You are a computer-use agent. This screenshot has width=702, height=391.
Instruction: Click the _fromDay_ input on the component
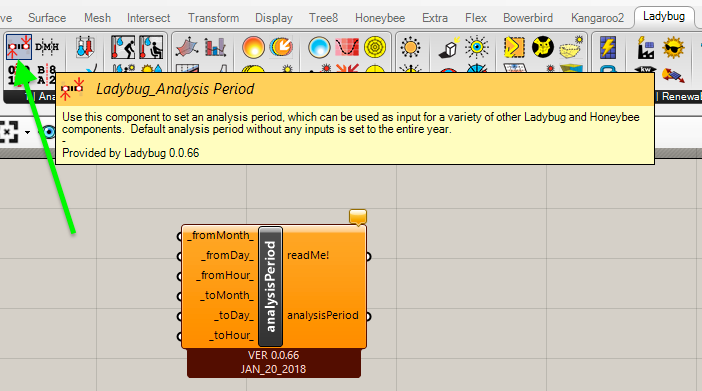point(227,255)
